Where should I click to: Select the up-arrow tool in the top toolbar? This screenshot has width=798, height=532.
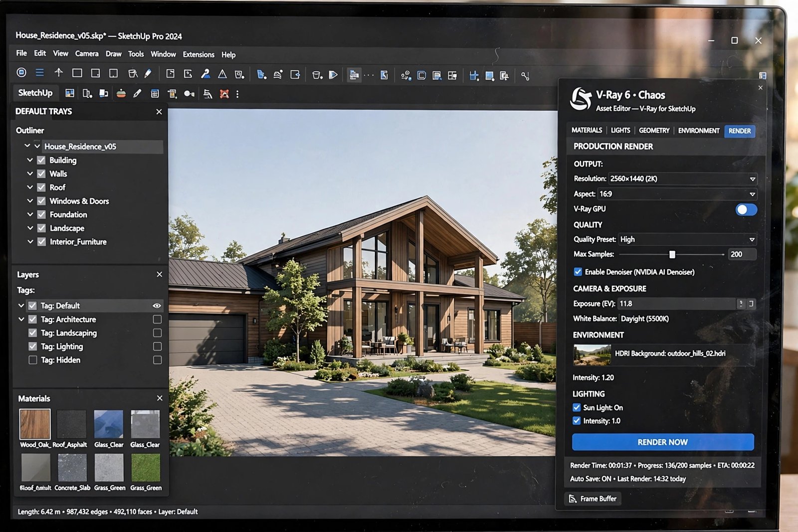point(59,73)
